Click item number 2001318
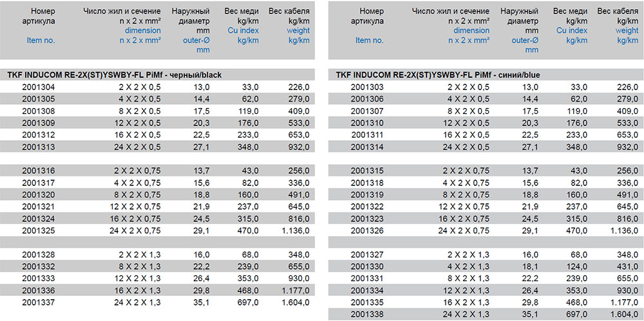644x321 pixels. 367,183
